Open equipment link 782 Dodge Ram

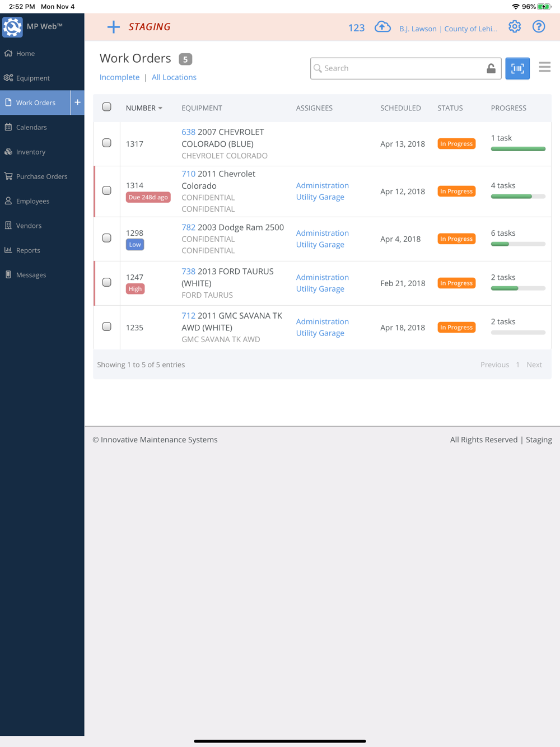[x=188, y=227]
